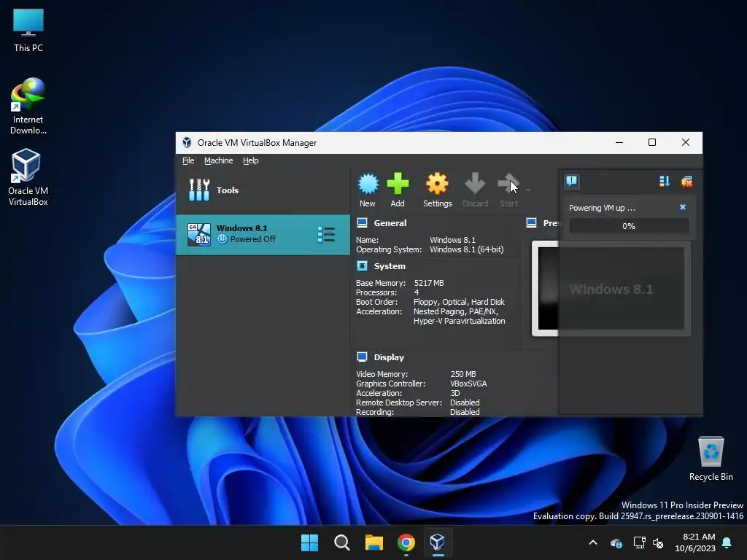Toggle the notification center icon
Image resolution: width=747 pixels, height=560 pixels.
(x=572, y=181)
